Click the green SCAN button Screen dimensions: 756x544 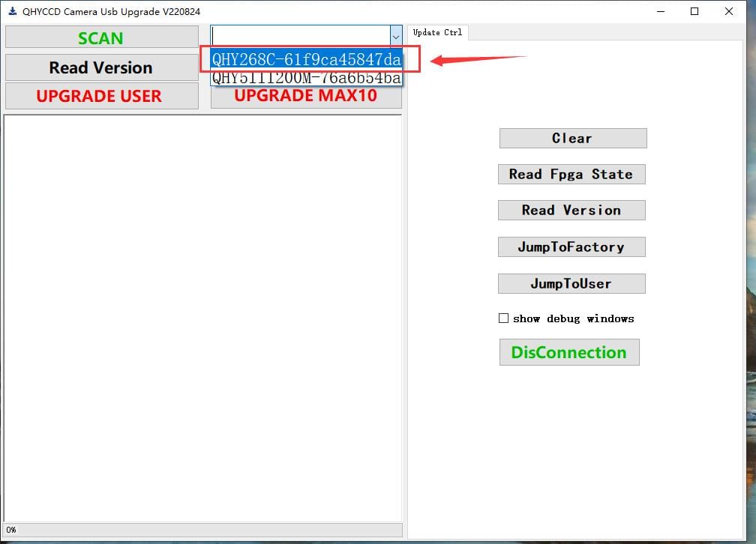click(x=102, y=37)
